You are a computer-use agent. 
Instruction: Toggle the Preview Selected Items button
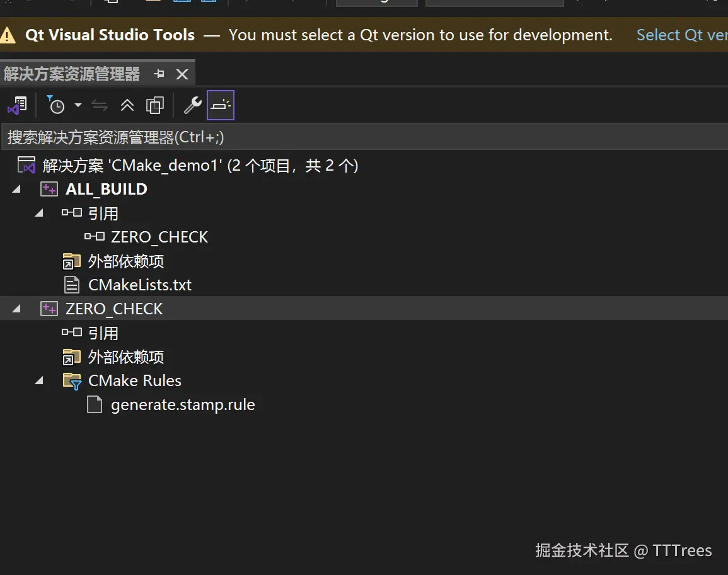coord(221,105)
